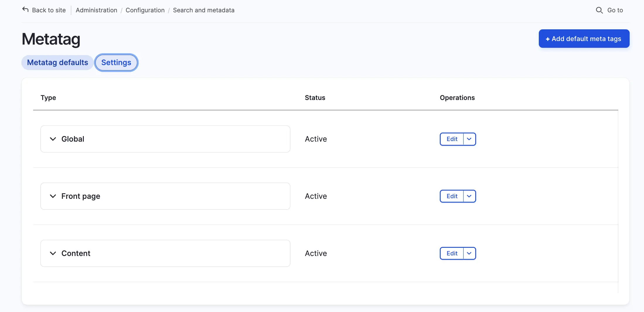Select the Metatag defaults tab
644x312 pixels.
57,62
